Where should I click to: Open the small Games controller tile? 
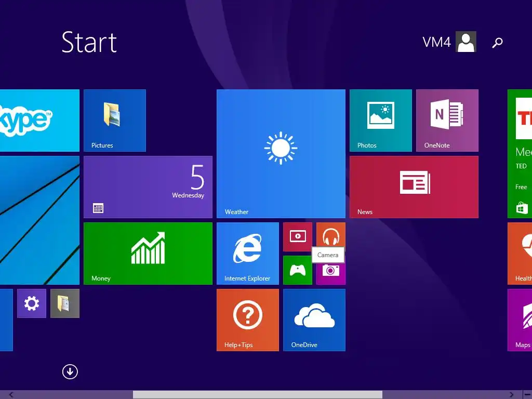coord(298,270)
